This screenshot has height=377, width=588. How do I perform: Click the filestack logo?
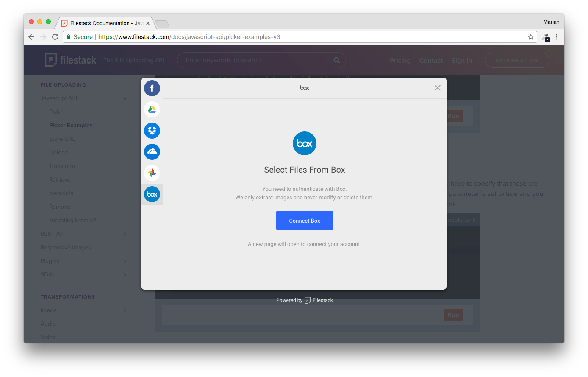(x=71, y=60)
